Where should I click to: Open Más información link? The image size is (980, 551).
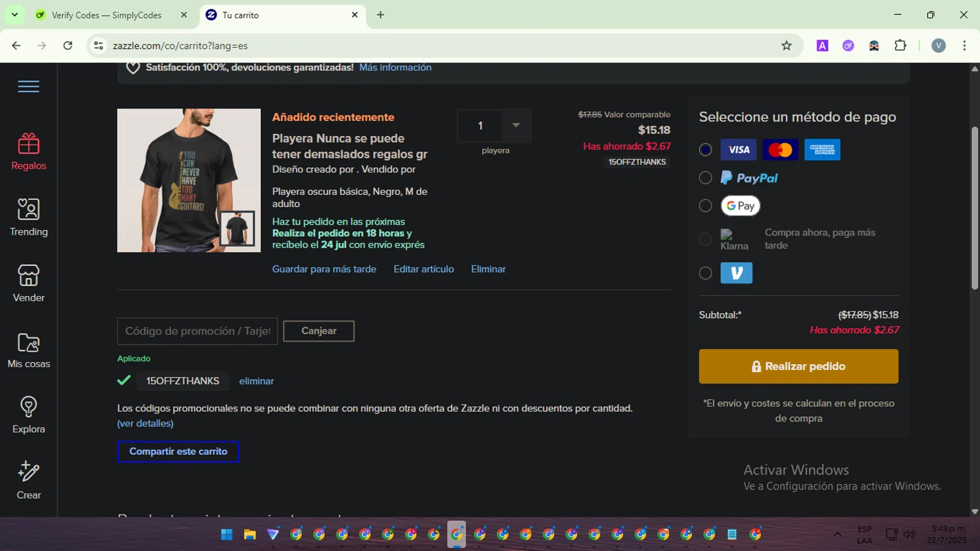click(395, 67)
